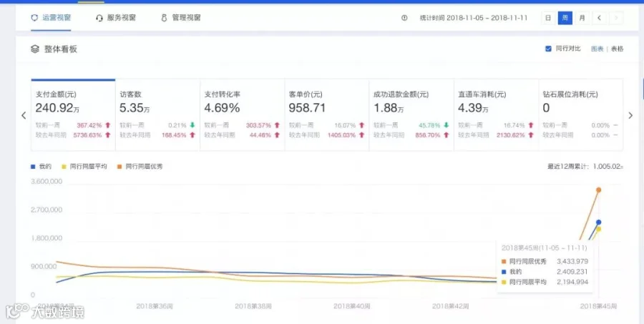Click the headset icon for 服务视窗
The height and width of the screenshot is (324, 644).
(x=99, y=18)
